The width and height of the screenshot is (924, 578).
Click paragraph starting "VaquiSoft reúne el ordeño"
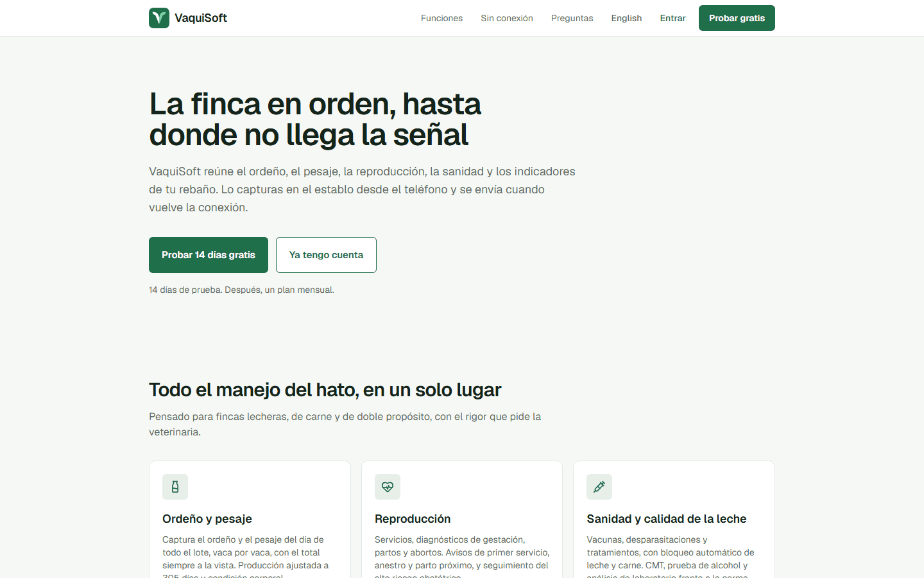click(362, 189)
